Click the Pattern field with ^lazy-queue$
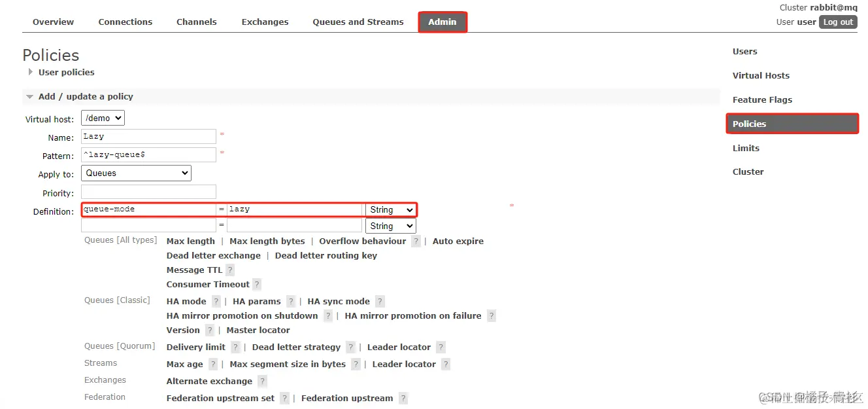The image size is (868, 409). pyautogui.click(x=148, y=155)
